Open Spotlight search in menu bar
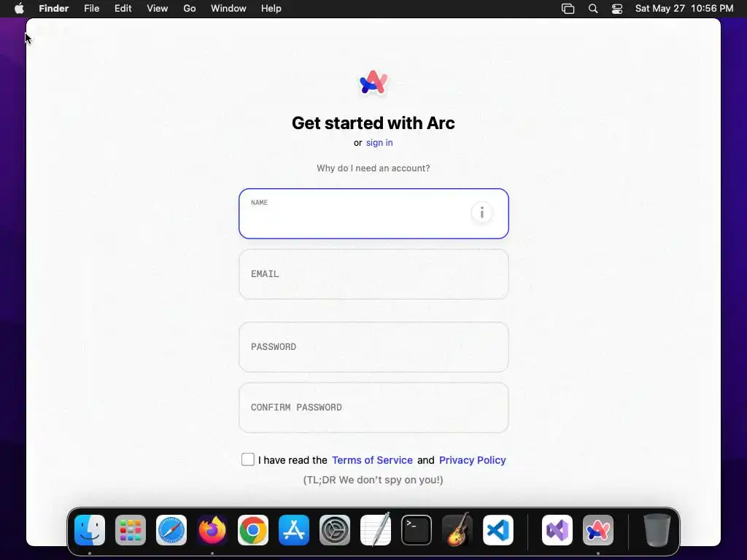 [593, 9]
